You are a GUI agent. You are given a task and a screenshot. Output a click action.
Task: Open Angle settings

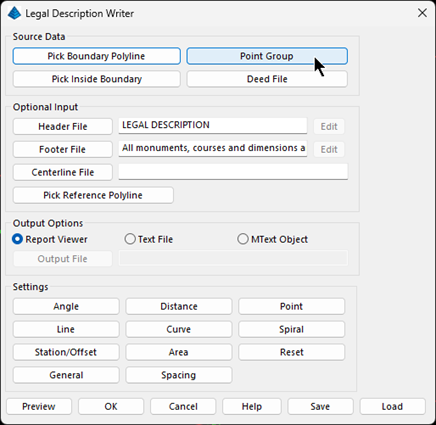[x=66, y=306]
